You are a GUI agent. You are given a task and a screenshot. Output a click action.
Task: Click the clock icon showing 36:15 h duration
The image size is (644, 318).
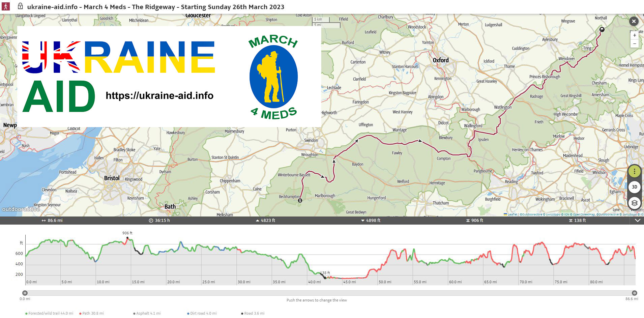point(151,221)
